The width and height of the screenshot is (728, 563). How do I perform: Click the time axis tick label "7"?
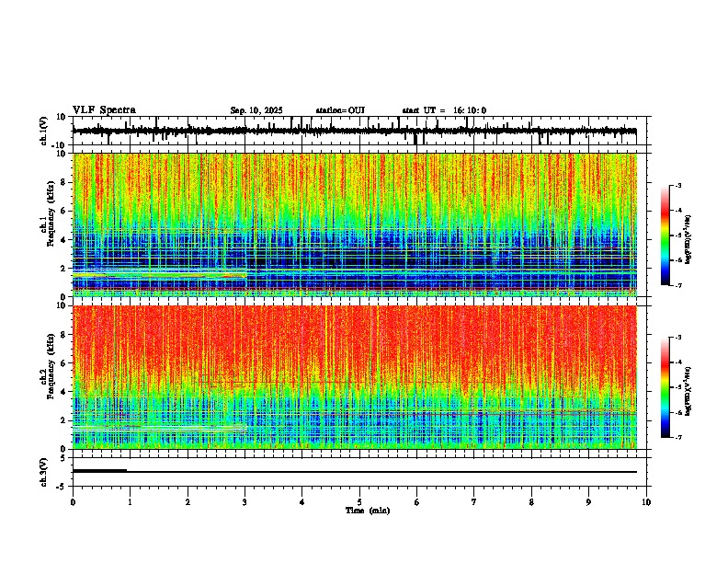[x=474, y=502]
